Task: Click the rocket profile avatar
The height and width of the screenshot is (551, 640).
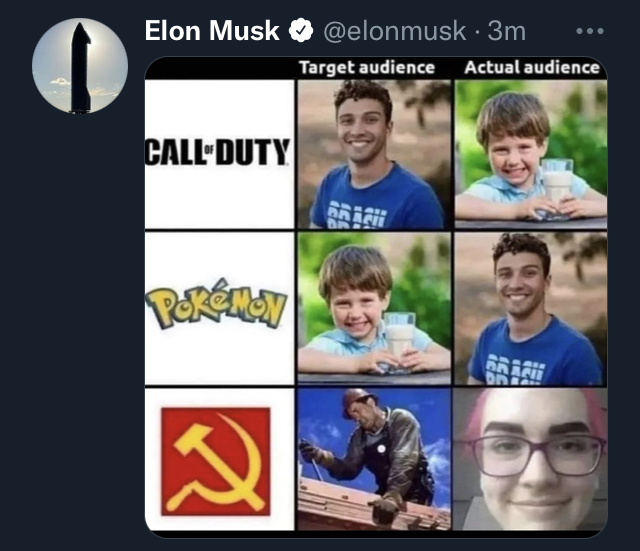Action: (x=80, y=67)
